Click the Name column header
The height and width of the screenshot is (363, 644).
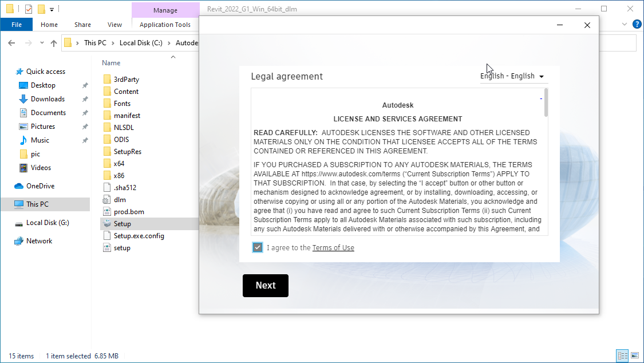tap(111, 63)
